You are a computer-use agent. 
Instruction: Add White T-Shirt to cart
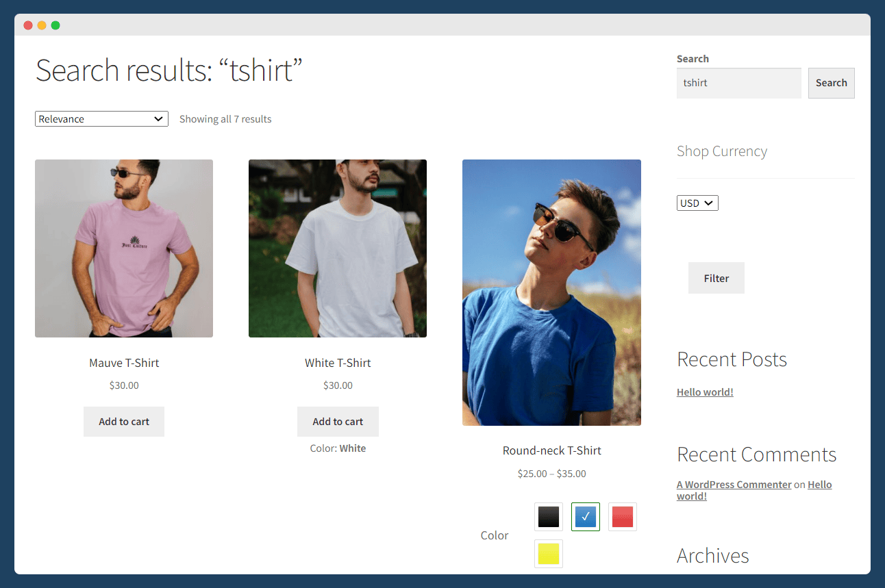coord(338,422)
